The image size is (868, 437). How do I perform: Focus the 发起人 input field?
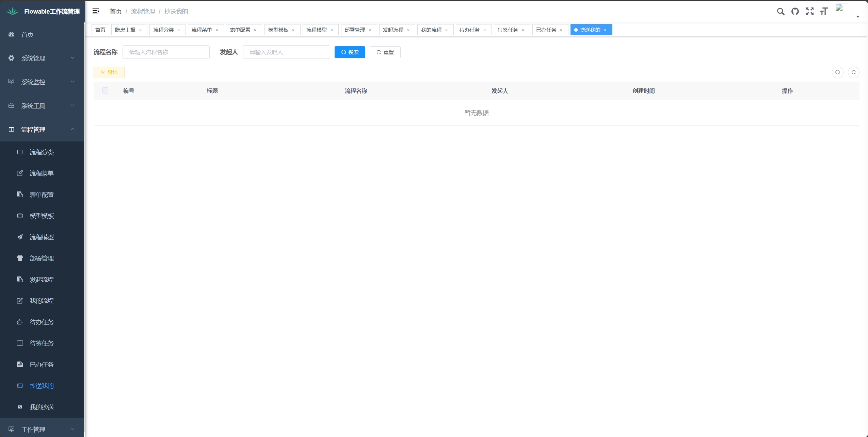[x=287, y=52]
